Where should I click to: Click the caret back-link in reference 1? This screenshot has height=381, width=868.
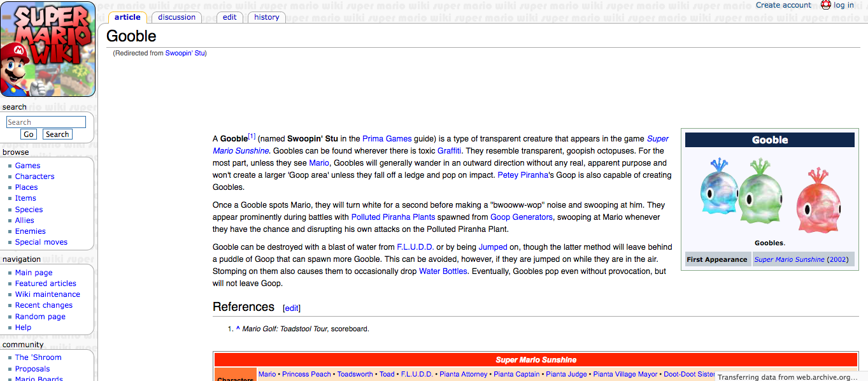pyautogui.click(x=238, y=329)
